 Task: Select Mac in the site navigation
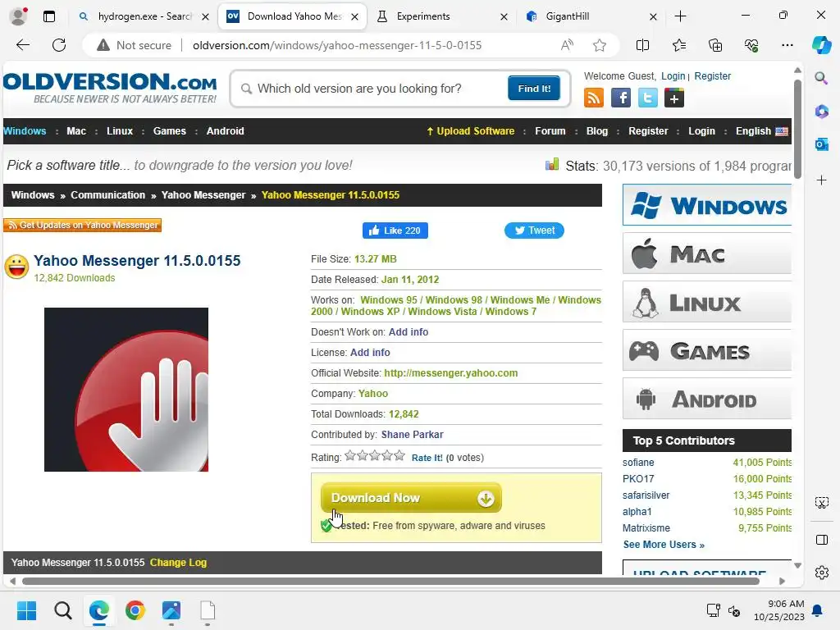point(76,131)
